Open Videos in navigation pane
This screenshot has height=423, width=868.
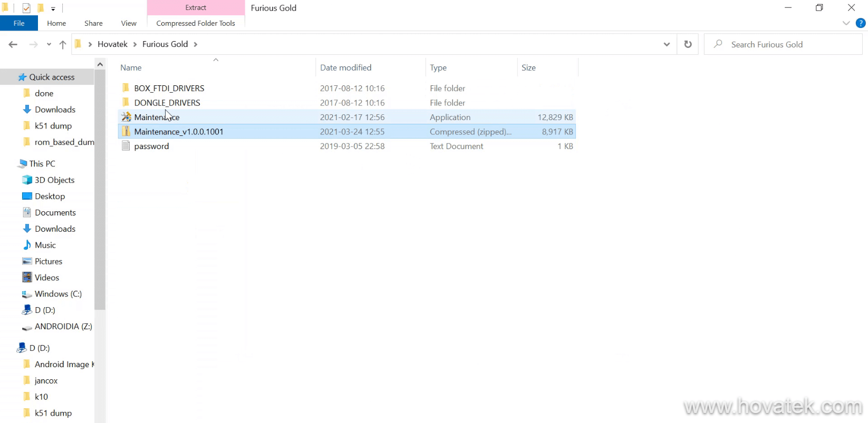(x=47, y=278)
